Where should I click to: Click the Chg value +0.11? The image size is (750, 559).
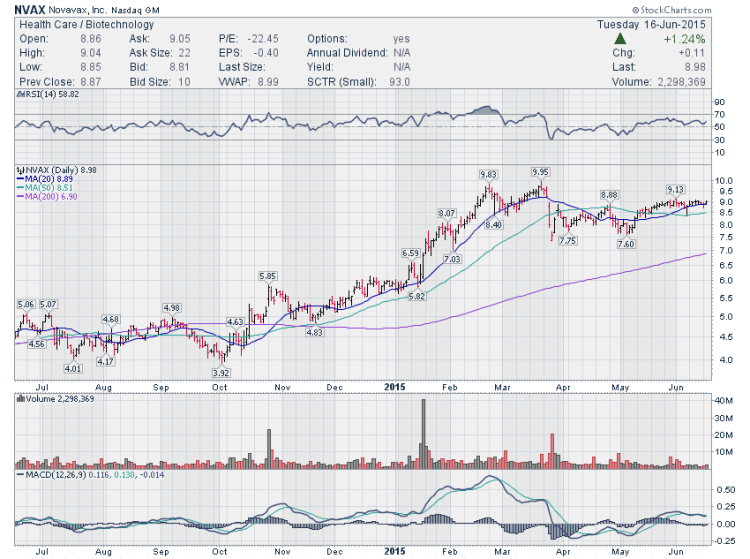coord(692,53)
